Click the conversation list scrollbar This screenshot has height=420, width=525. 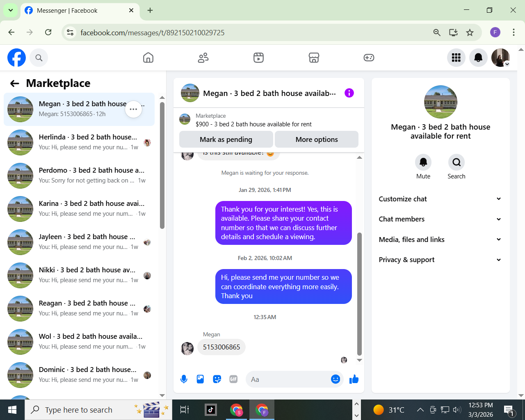pyautogui.click(x=162, y=165)
